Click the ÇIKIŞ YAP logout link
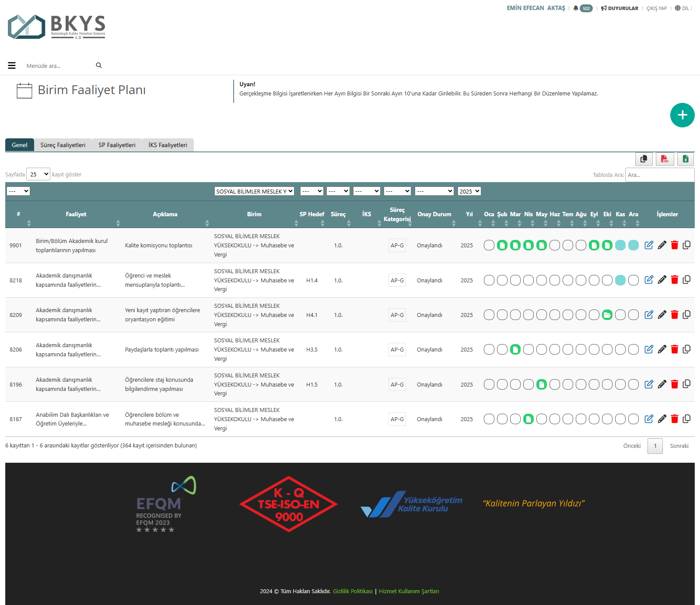Screen dimensions: 700x605 [656, 8]
